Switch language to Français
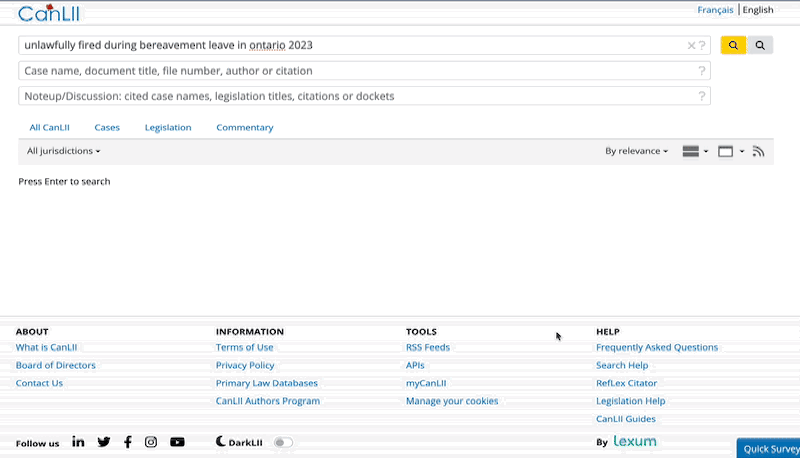This screenshot has height=458, width=800. [x=715, y=10]
